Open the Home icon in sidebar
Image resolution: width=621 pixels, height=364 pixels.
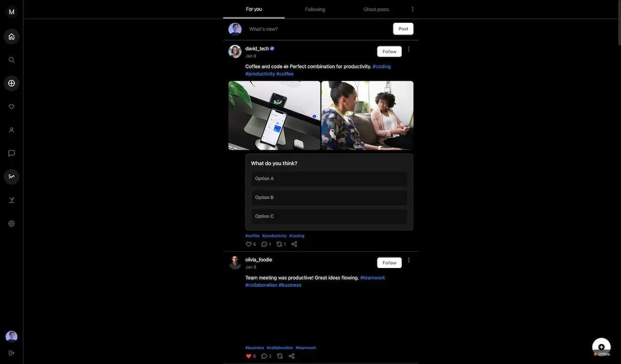12,36
